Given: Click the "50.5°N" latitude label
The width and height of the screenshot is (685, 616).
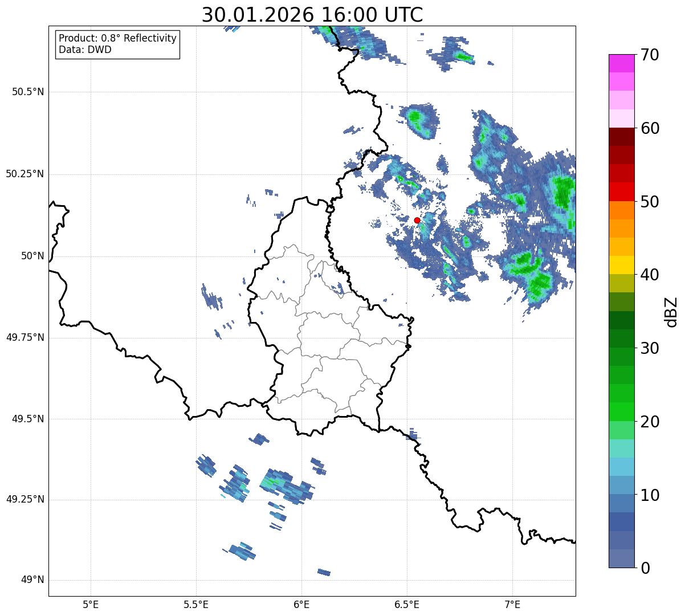Looking at the screenshot, I should click(28, 92).
